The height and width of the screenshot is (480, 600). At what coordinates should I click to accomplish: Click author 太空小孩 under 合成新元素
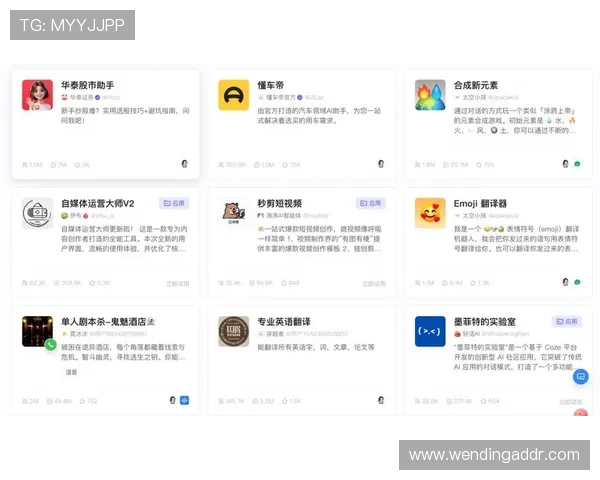(474, 97)
